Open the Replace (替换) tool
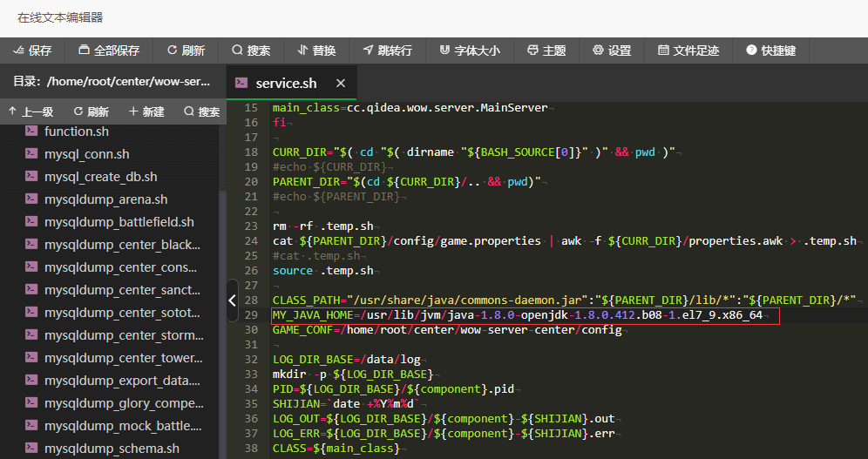868x459 pixels. click(316, 51)
